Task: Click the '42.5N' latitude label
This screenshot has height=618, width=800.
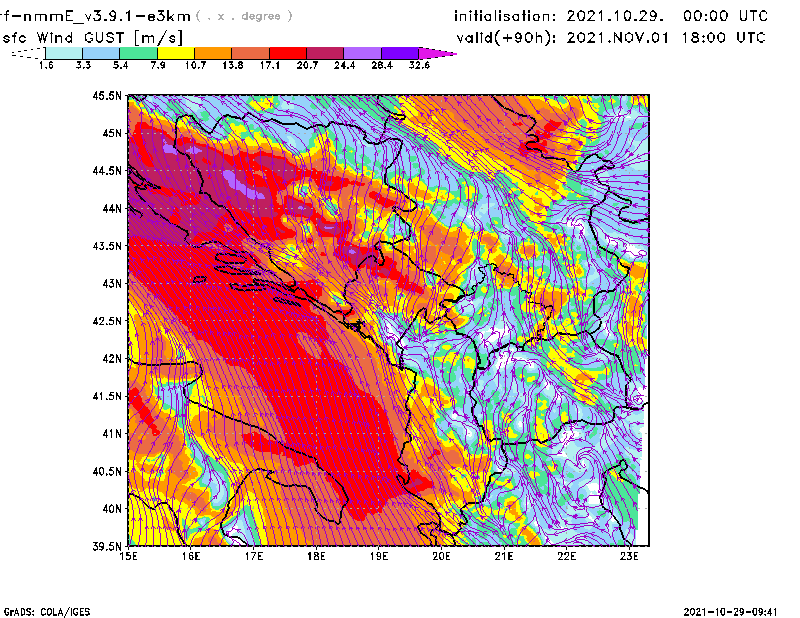Action: pyautogui.click(x=107, y=321)
